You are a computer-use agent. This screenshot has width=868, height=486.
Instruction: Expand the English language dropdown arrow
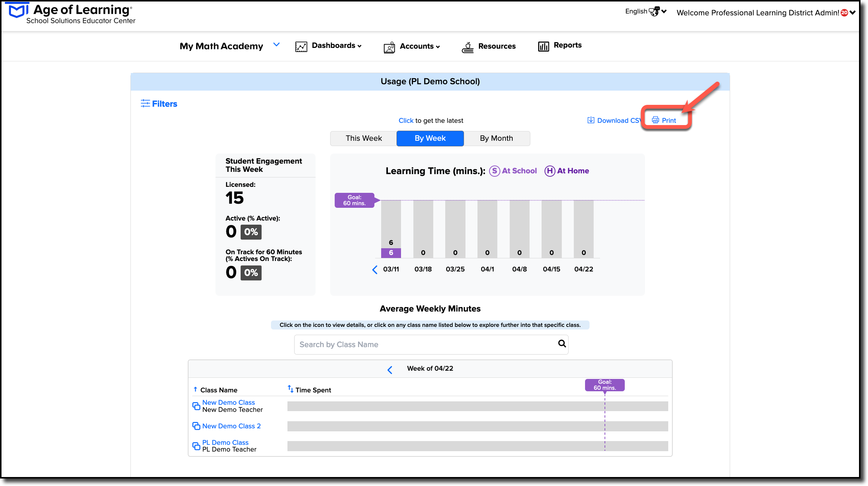tap(664, 12)
